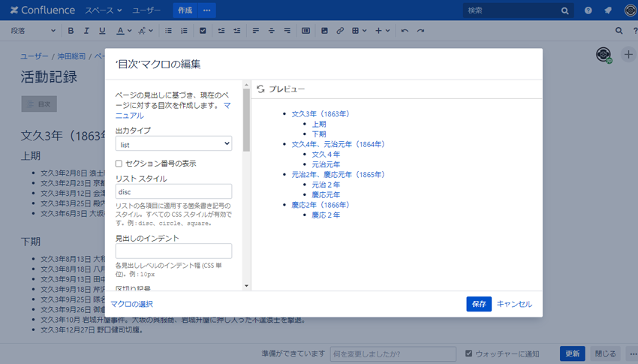Viewport: 638px width, 364px height.
Task: Click the 閉じる button
Action: pyautogui.click(x=606, y=353)
